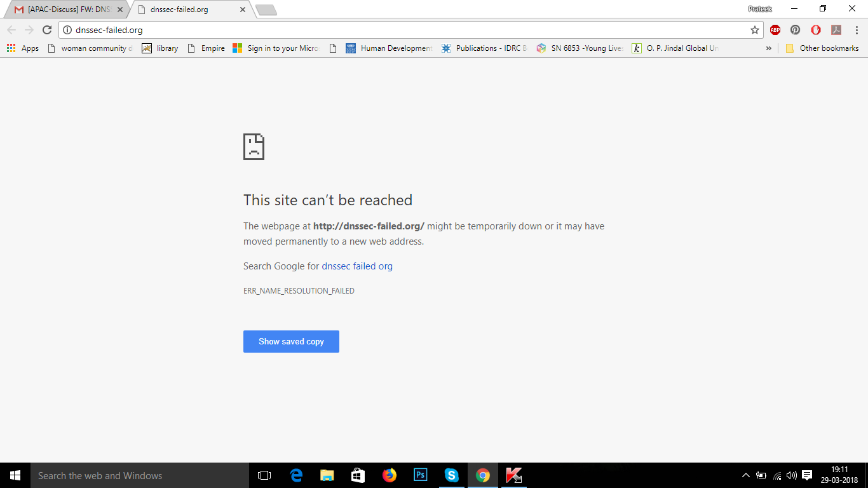Close the dnssec-failed.org tab
Viewport: 868px width, 488px height.
click(242, 10)
